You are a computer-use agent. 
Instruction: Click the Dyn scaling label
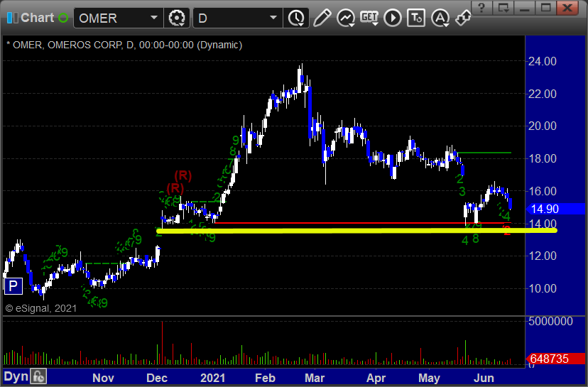click(16, 376)
